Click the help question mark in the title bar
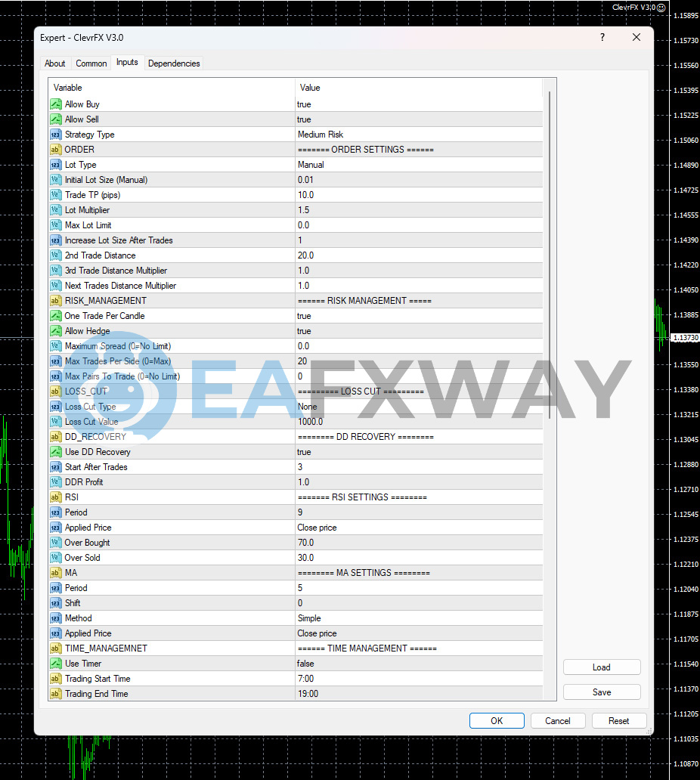Image resolution: width=700 pixels, height=780 pixels. [x=602, y=37]
